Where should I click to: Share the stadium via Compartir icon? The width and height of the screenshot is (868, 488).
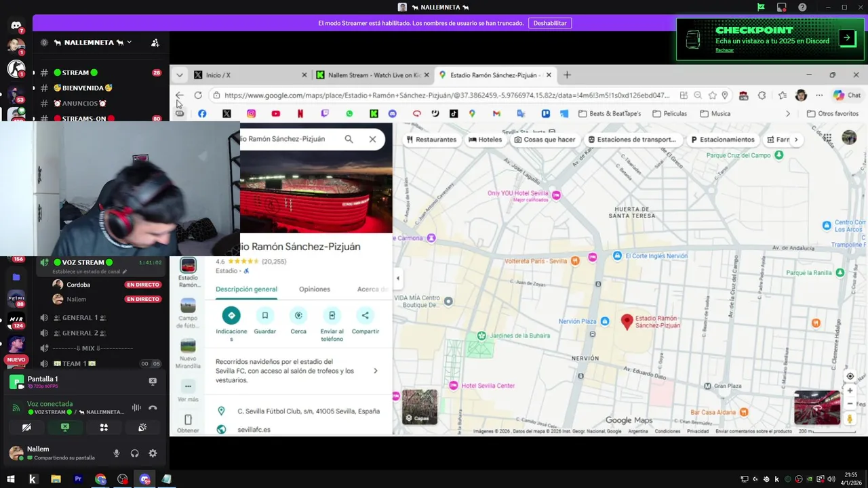point(365,315)
